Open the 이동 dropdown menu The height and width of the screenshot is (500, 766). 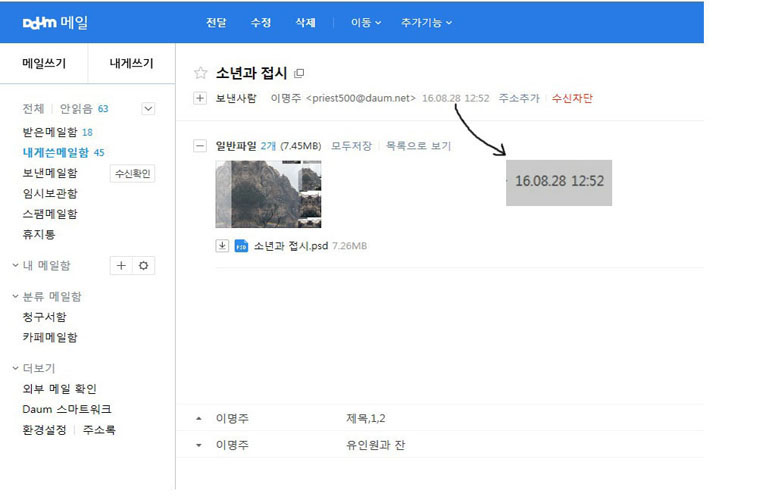366,22
